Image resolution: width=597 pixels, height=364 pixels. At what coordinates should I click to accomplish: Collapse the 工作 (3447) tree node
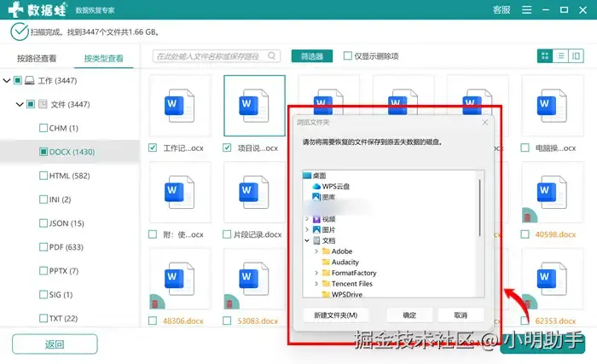tap(7, 80)
